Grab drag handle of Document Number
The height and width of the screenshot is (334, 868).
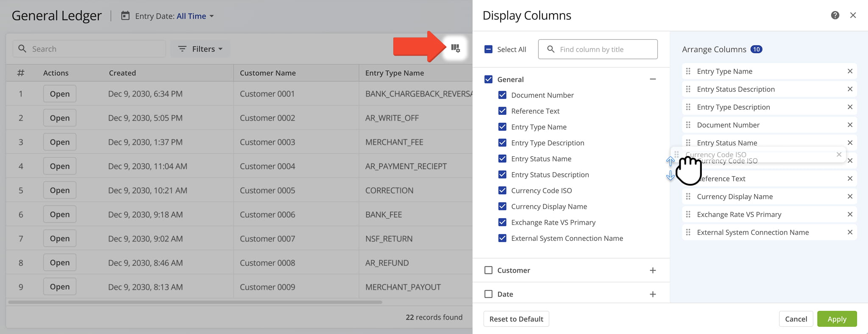(688, 125)
